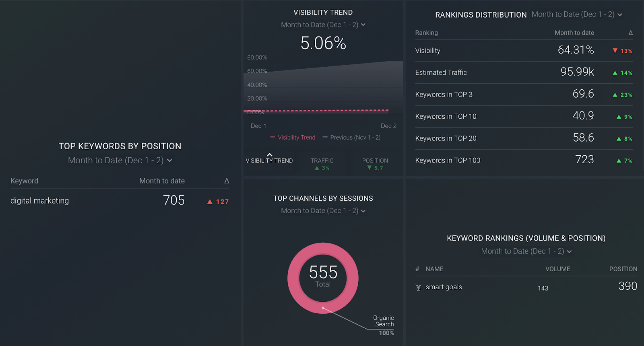Expand Top Channels by Sessions date dropdown
Viewport: 644px width, 346px height.
click(323, 211)
